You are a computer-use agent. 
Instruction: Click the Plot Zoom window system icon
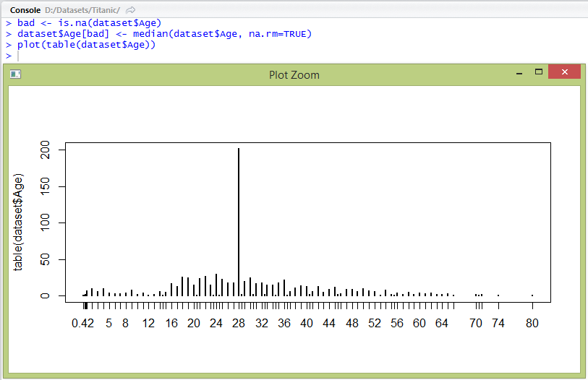pos(15,74)
